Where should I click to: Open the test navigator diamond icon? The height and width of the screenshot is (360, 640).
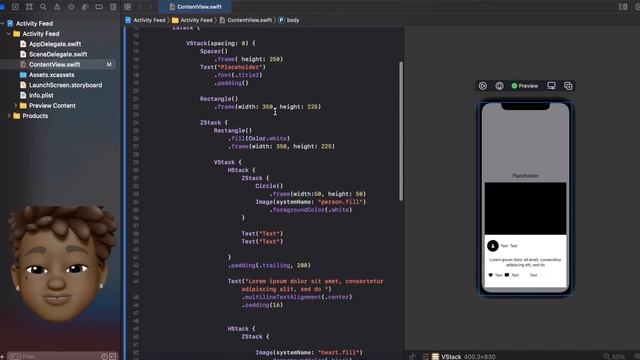(x=71, y=7)
